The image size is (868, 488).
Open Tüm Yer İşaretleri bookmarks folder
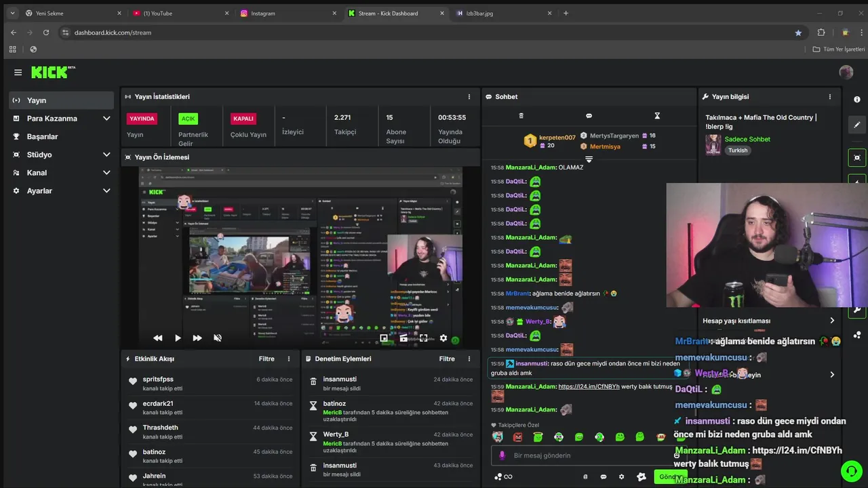click(x=839, y=49)
